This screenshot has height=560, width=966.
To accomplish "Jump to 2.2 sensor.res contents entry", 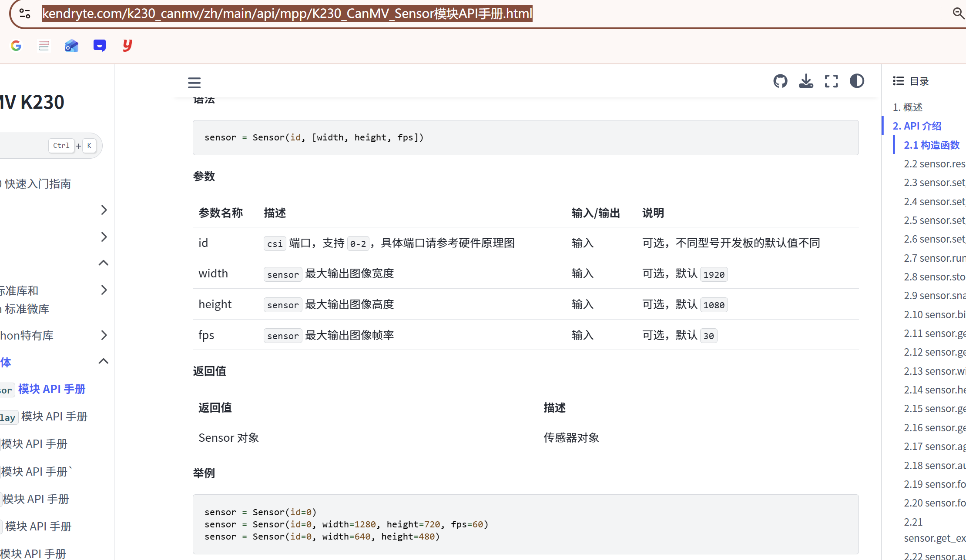I will (935, 164).
